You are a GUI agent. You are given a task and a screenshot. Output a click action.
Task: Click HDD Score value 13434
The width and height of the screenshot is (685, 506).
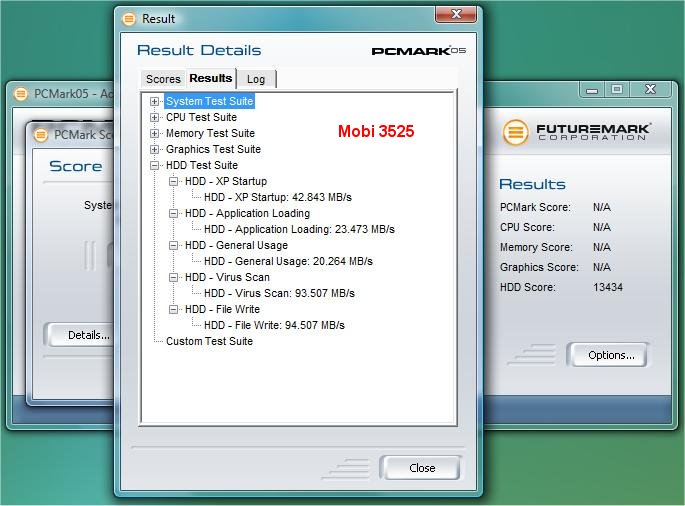point(608,288)
